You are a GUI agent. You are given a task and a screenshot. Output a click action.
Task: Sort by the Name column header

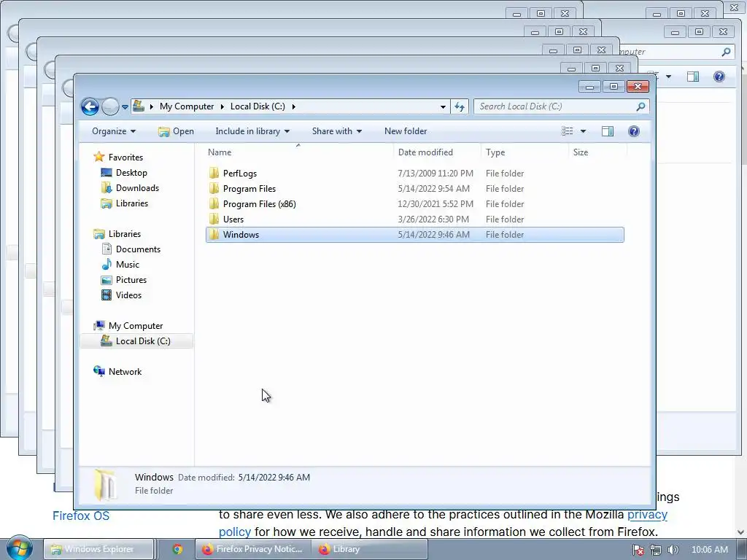[x=298, y=152]
